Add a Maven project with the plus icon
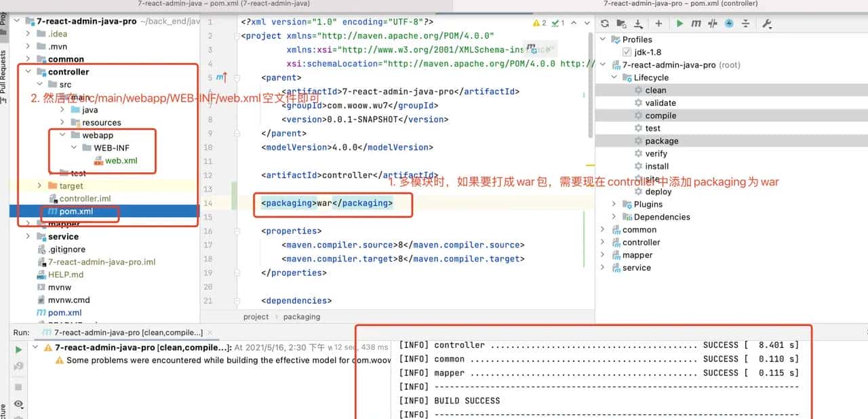868x419 pixels. [660, 23]
